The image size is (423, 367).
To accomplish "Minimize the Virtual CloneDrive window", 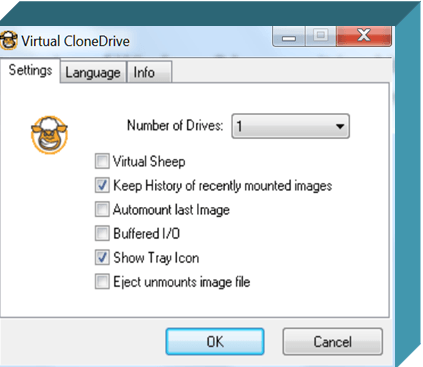I will click(x=289, y=36).
